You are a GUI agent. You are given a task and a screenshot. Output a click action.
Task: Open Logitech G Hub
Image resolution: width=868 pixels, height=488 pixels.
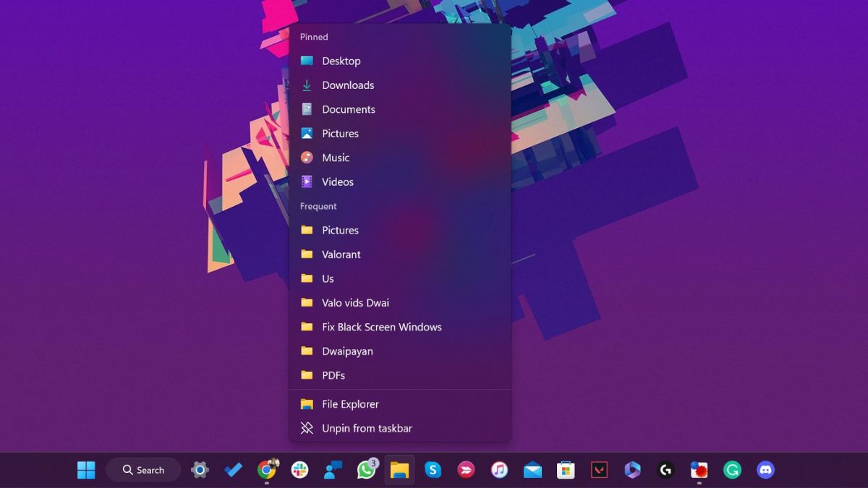(665, 470)
